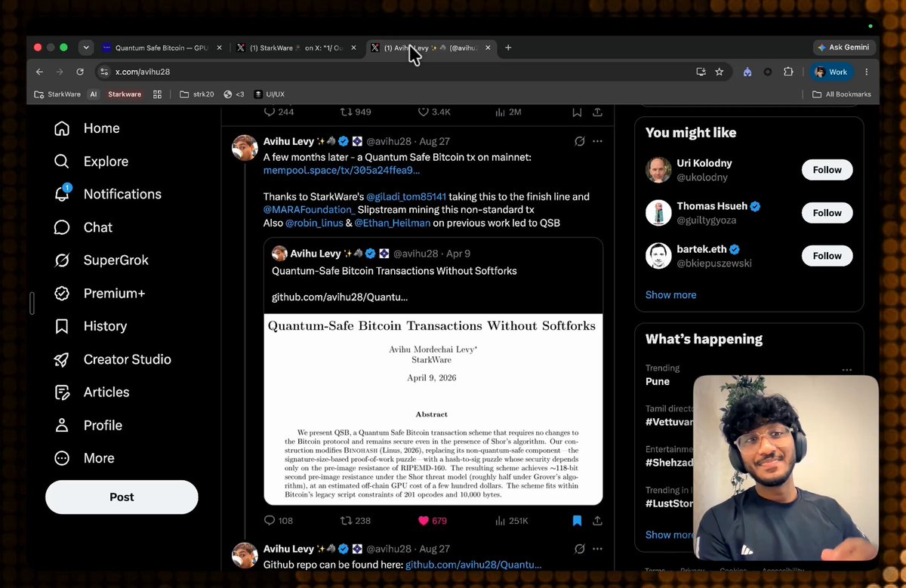Bookmark the post with 2M views
The image size is (906, 588).
(x=577, y=112)
